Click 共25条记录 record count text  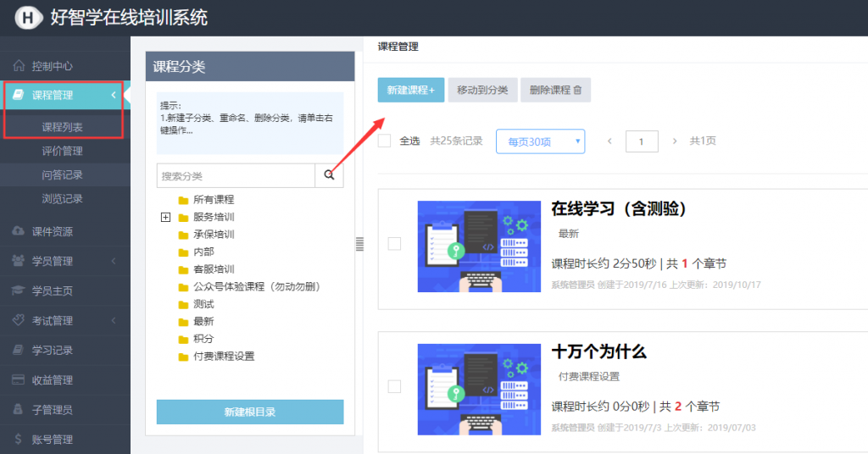[x=456, y=141]
